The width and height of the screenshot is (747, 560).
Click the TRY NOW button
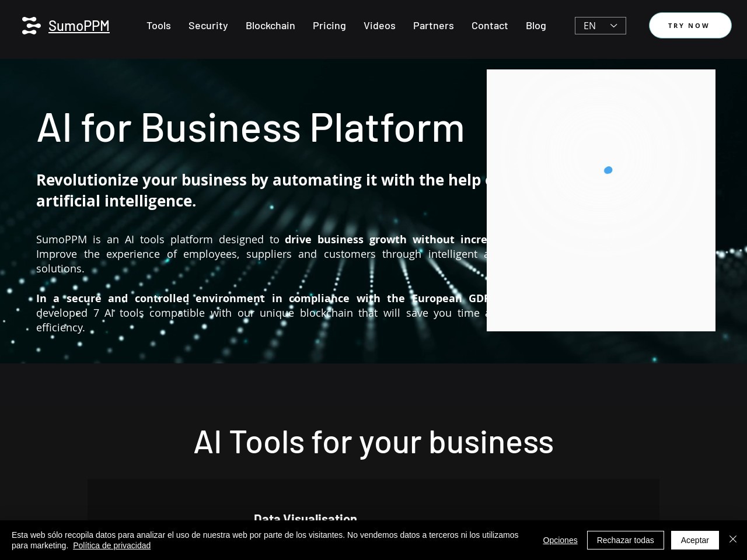click(x=690, y=26)
